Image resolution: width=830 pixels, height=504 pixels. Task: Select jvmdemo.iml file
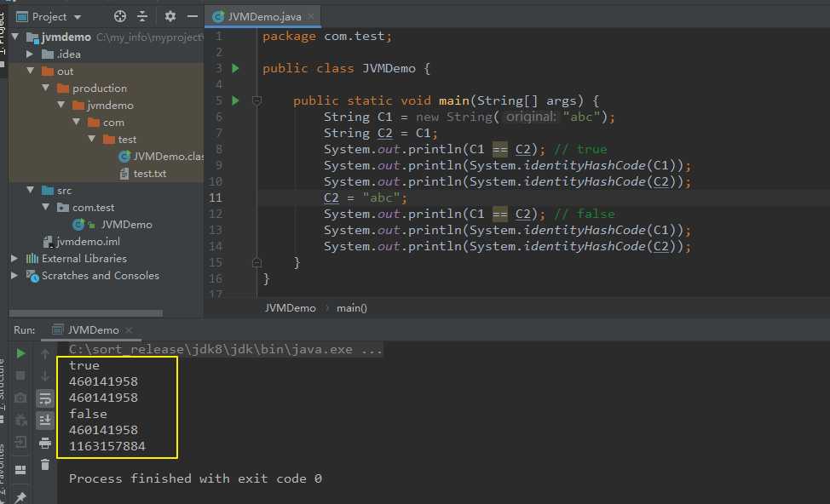pos(82,241)
